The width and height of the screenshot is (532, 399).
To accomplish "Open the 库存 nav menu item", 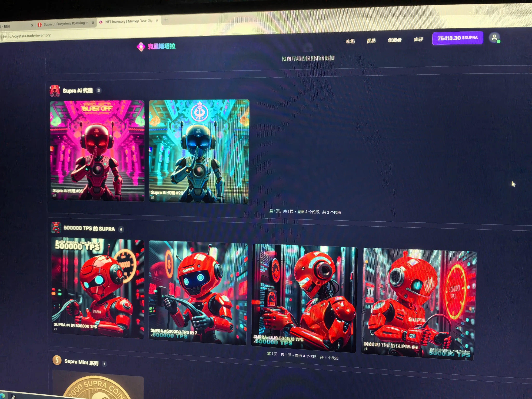I will pyautogui.click(x=418, y=39).
